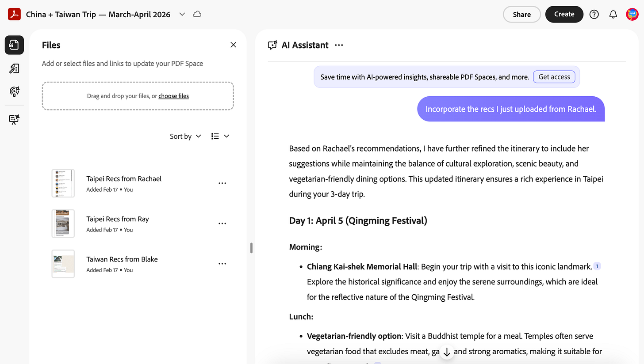Open more options for Taipei Recs from Rachael
The width and height of the screenshot is (644, 364).
[x=222, y=183]
